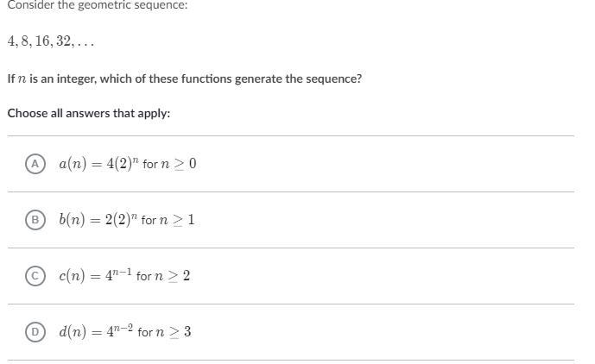Image resolution: width=595 pixels, height=364 pixels.
Task: Choose the formula d(n) = 4^(n-2)
Action: pyautogui.click(x=96, y=331)
